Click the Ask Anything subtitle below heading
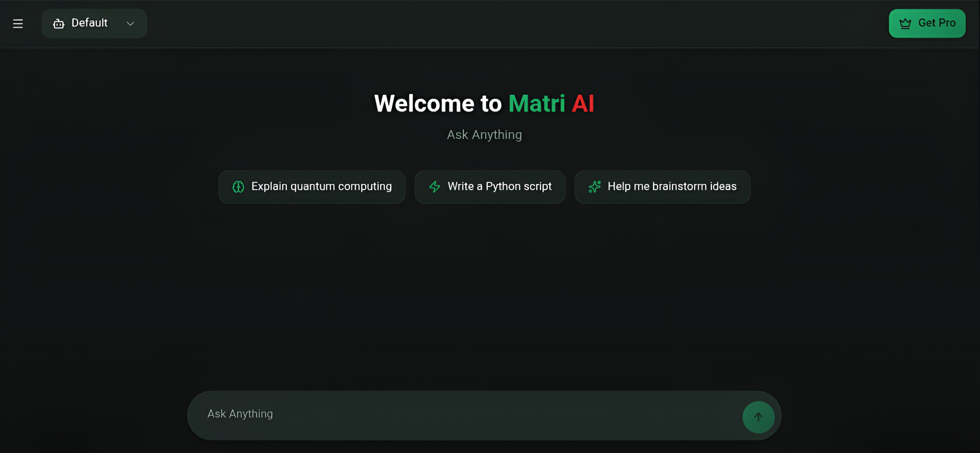 tap(484, 135)
